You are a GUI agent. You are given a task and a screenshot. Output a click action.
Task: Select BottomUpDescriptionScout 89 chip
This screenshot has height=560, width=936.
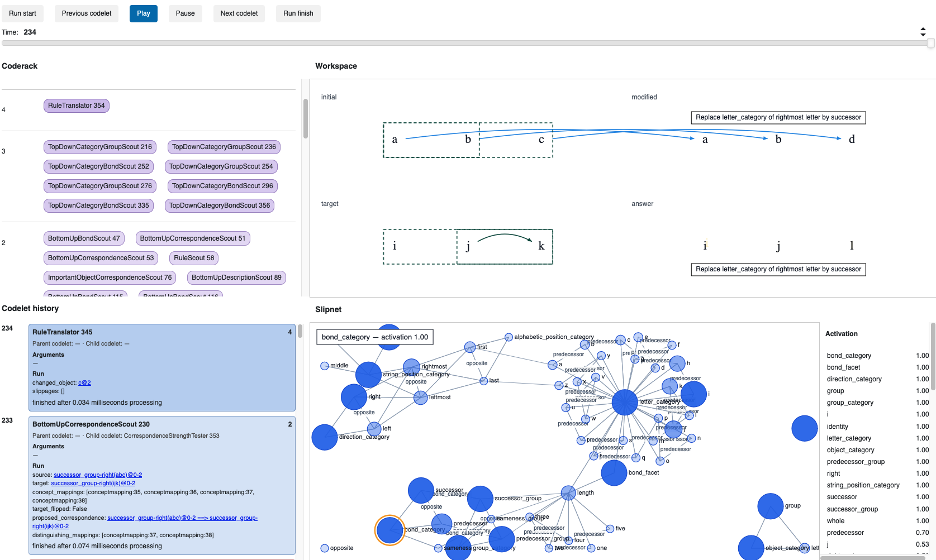coord(237,277)
